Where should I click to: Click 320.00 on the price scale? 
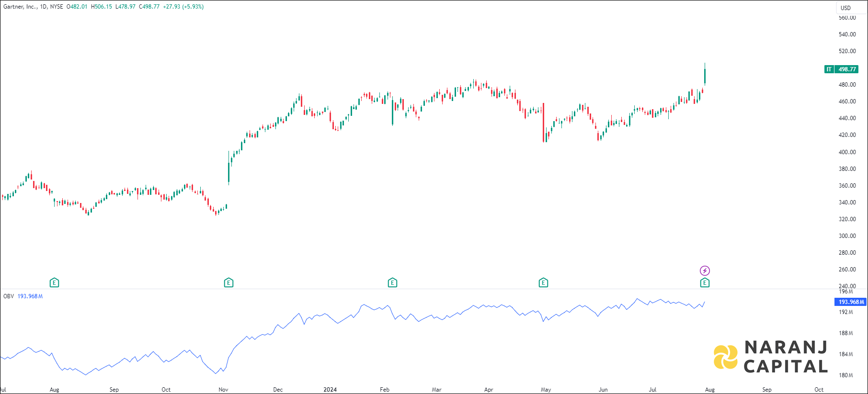pyautogui.click(x=847, y=219)
